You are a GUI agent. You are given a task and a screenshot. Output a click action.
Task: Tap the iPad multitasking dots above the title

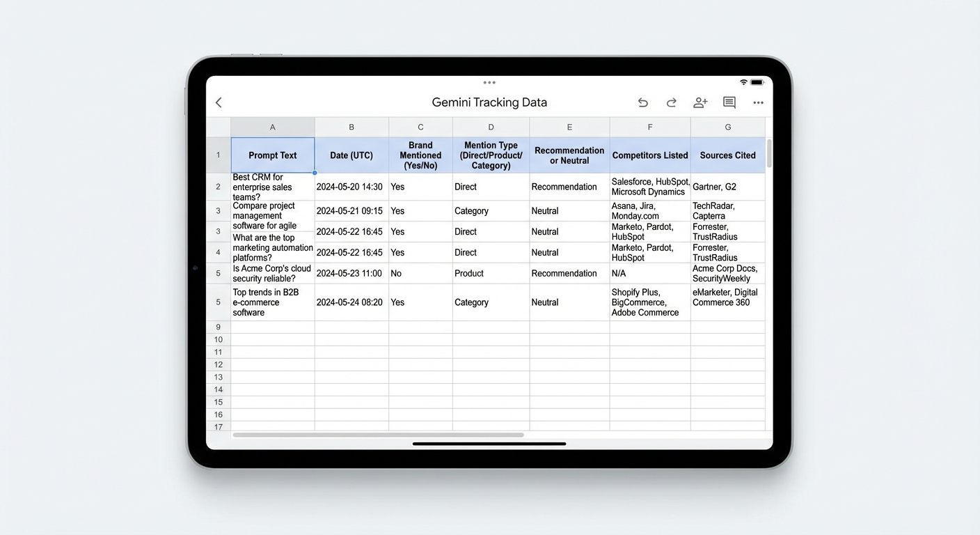(x=489, y=82)
